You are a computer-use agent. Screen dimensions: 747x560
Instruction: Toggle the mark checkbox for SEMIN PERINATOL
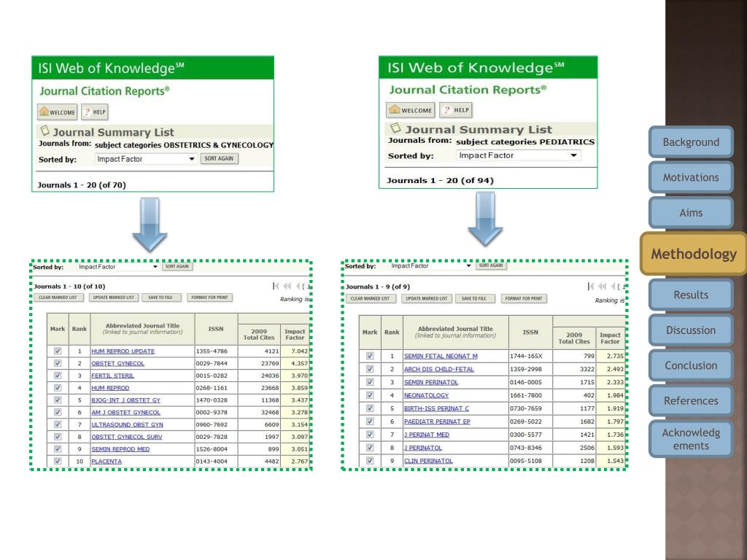[x=370, y=382]
